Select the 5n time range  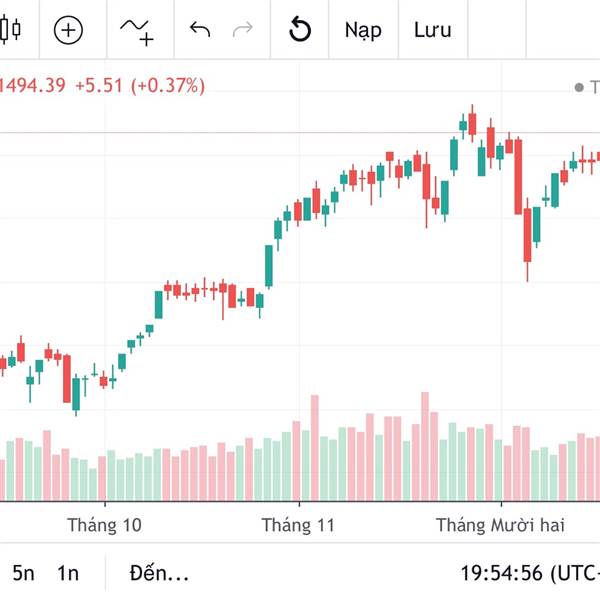coord(23,573)
